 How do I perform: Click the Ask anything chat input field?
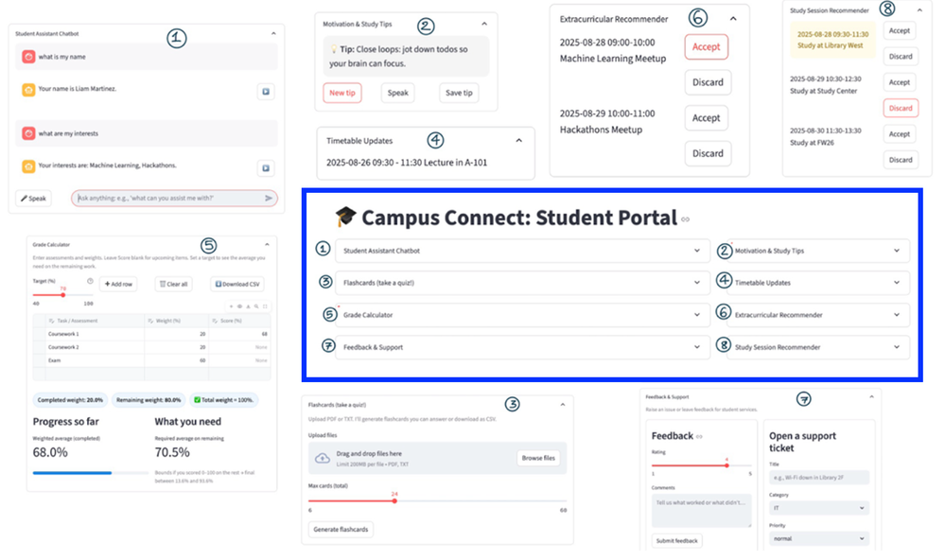[x=166, y=199]
